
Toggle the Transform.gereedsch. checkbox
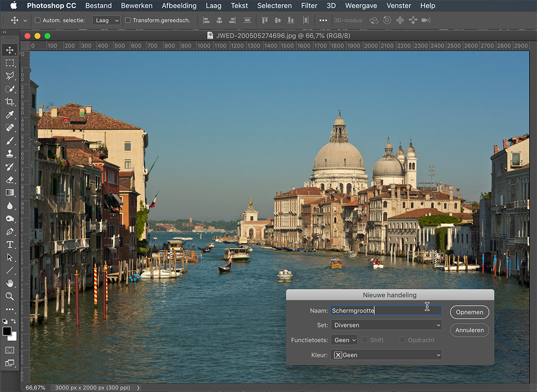128,20
